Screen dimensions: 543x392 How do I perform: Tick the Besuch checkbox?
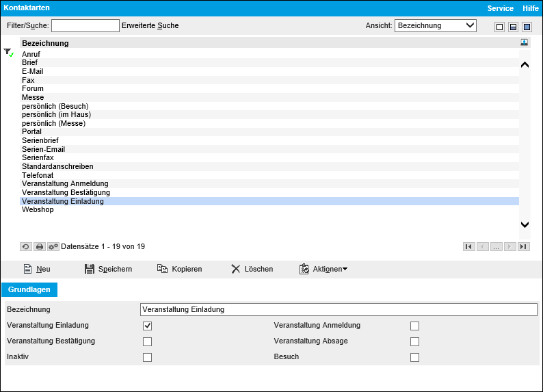pyautogui.click(x=414, y=357)
